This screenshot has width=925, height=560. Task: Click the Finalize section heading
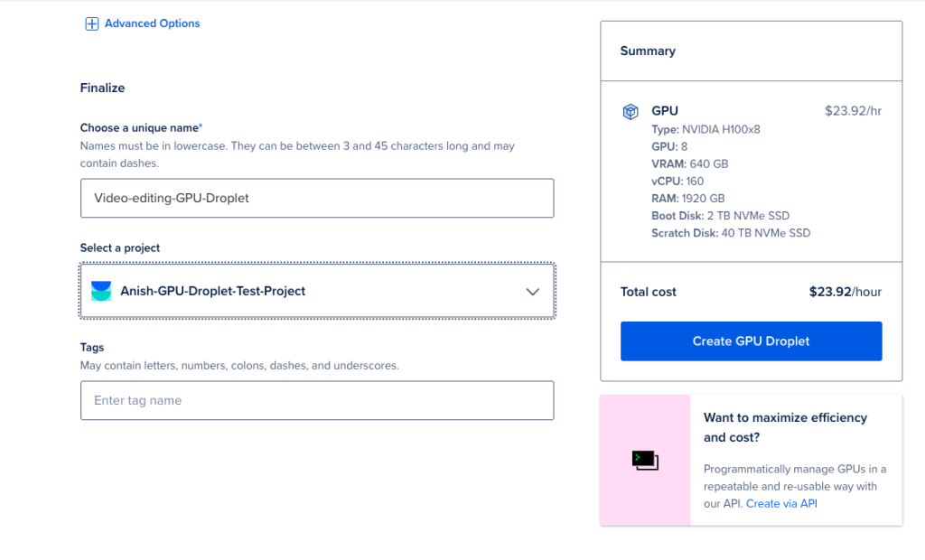click(x=103, y=88)
